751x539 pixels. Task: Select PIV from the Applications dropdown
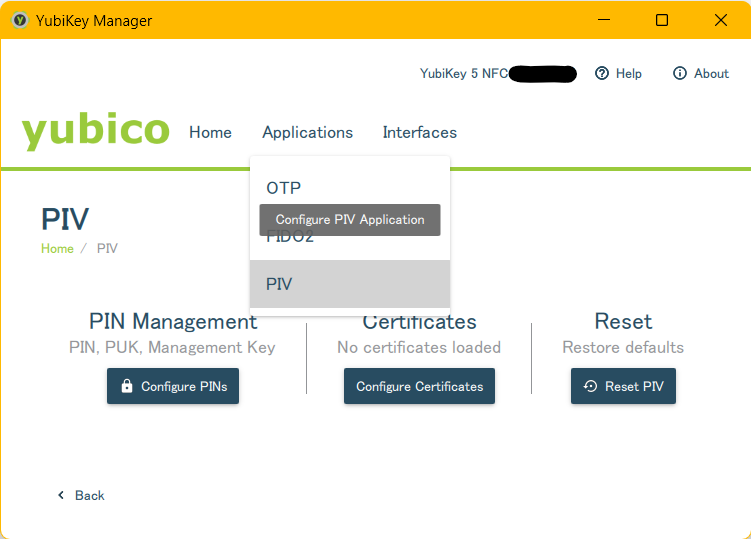pos(350,284)
